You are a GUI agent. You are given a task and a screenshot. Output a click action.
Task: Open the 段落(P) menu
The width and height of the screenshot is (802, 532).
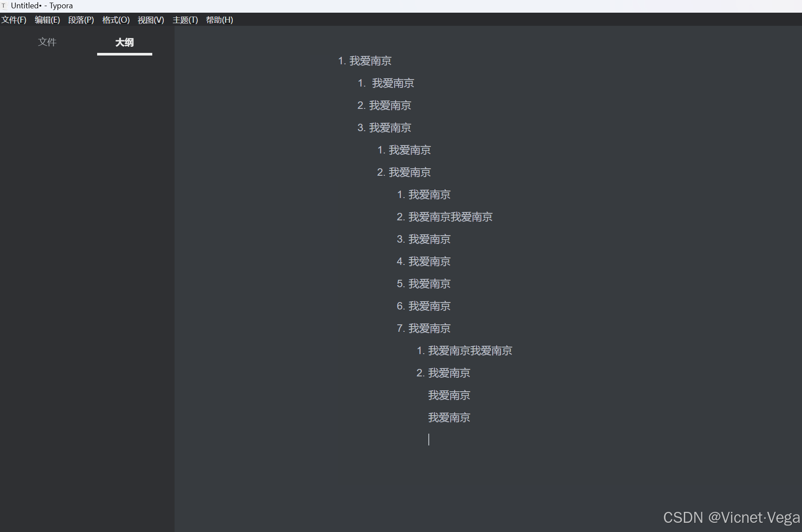81,20
